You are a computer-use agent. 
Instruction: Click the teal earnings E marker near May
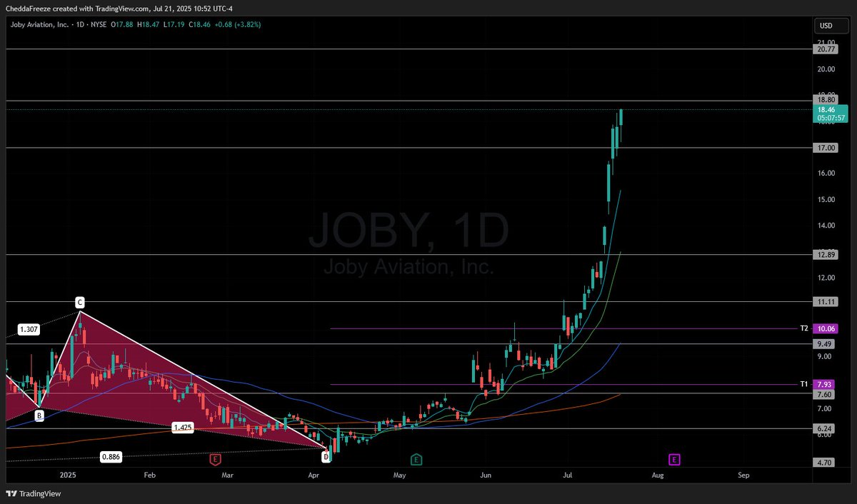point(416,459)
